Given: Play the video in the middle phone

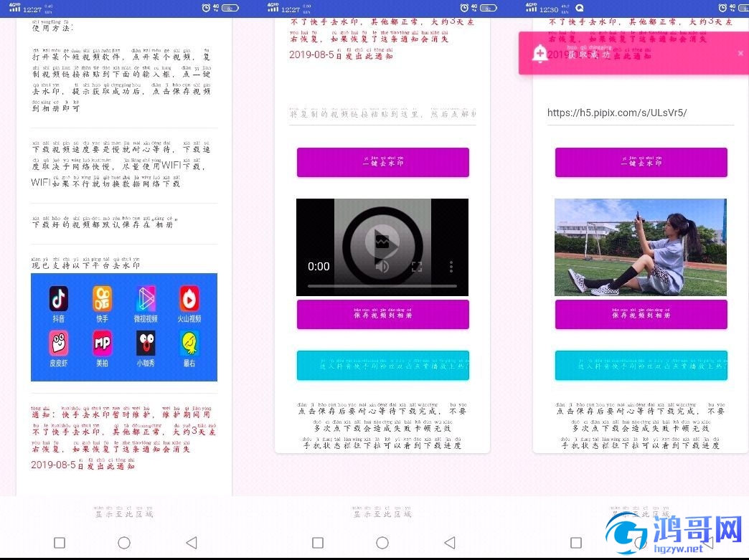Looking at the screenshot, I should coord(382,242).
